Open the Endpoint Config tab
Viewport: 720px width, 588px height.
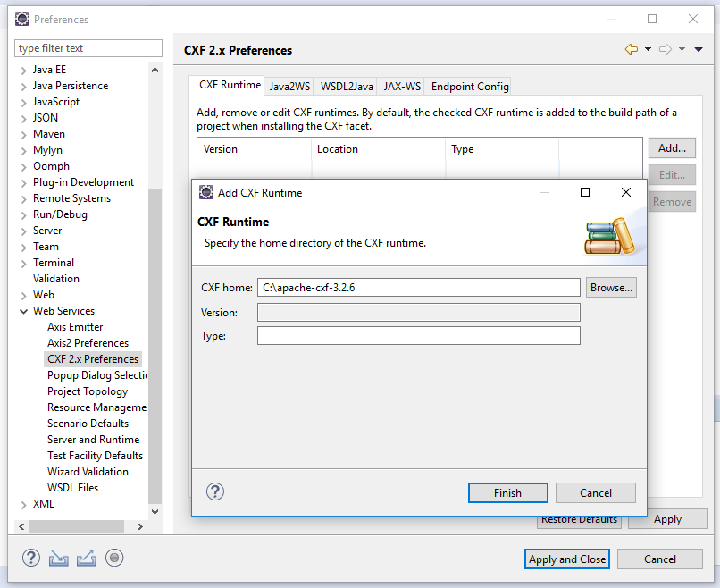[x=470, y=87]
